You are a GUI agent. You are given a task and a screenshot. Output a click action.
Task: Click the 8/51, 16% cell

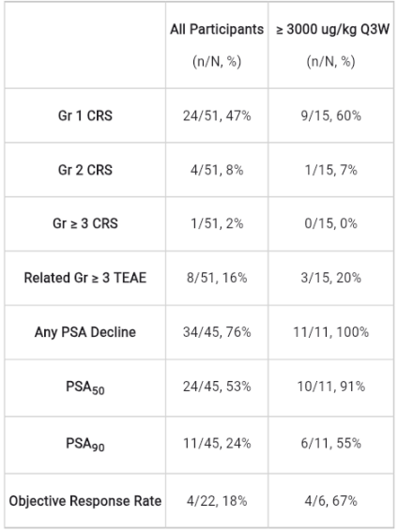click(217, 278)
